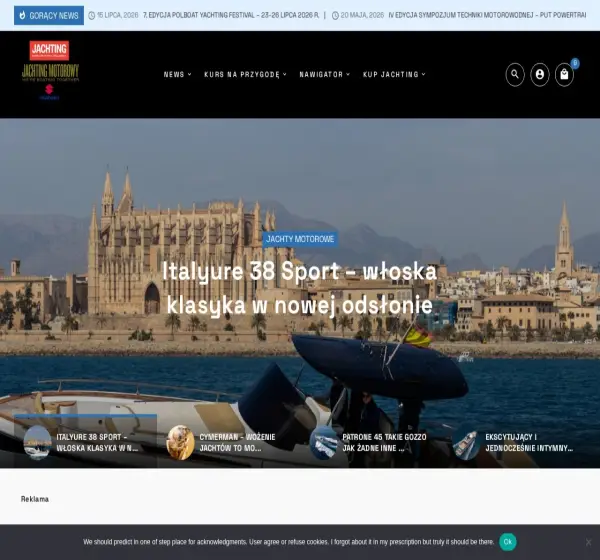Open the user account icon
This screenshot has width=600, height=560.
[x=540, y=74]
